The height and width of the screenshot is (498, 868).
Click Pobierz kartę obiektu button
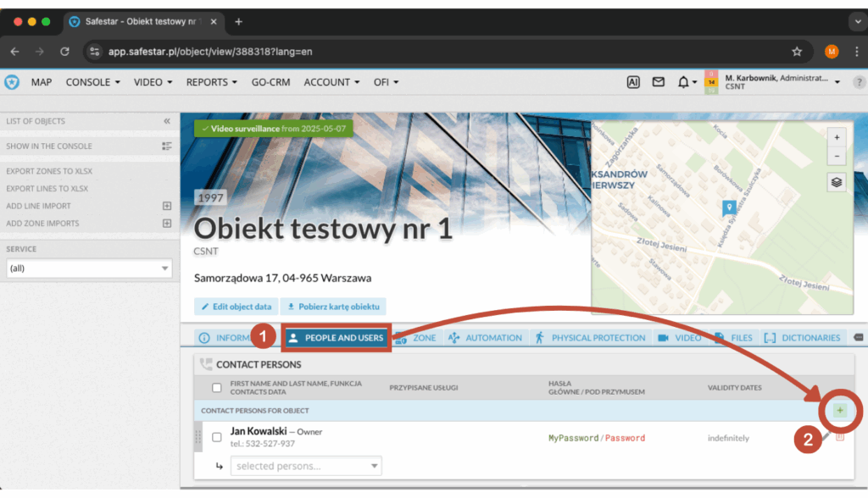click(333, 307)
